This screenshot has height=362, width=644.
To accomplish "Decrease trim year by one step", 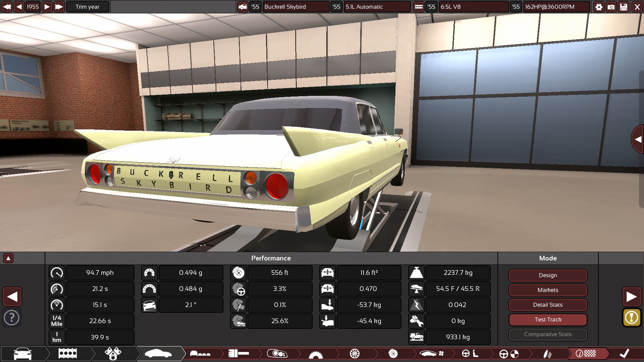I will coord(19,7).
